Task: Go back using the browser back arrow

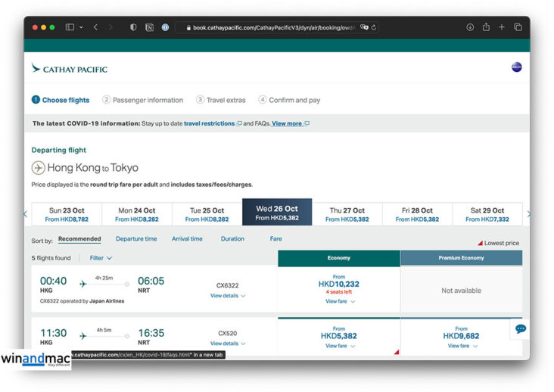Action: (x=95, y=27)
